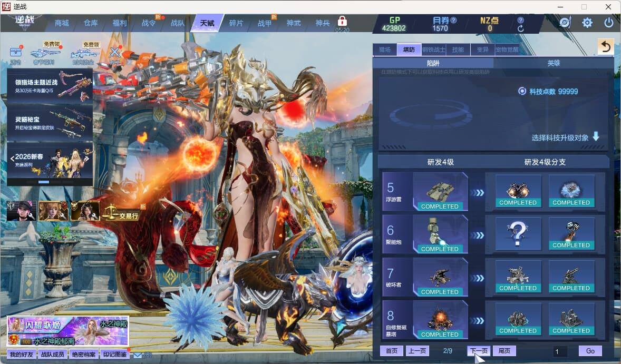Viewport: 621px width, 364px height.
Task: Go to next page with 下一页
Action: [x=479, y=351]
